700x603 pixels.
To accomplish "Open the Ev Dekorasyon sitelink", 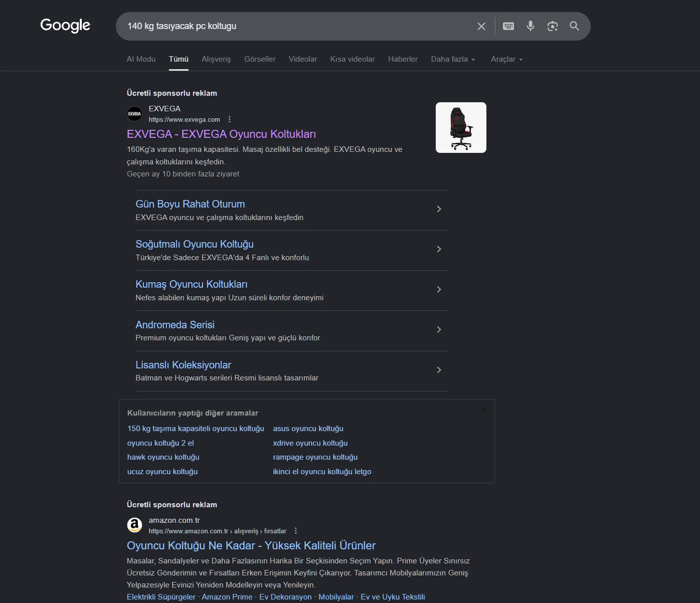I will click(x=285, y=597).
